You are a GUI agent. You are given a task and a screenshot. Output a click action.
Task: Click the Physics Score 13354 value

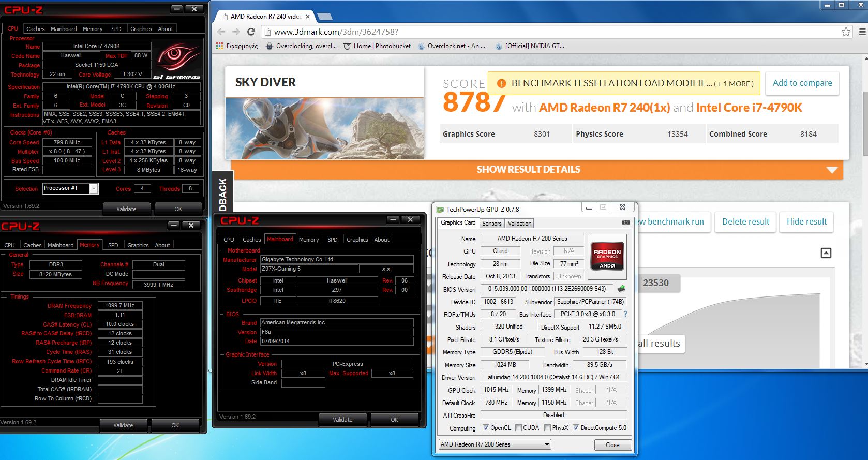[x=677, y=134]
